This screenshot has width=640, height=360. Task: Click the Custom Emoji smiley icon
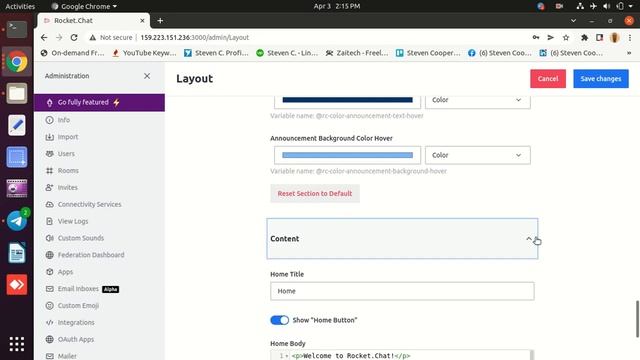coord(49,306)
